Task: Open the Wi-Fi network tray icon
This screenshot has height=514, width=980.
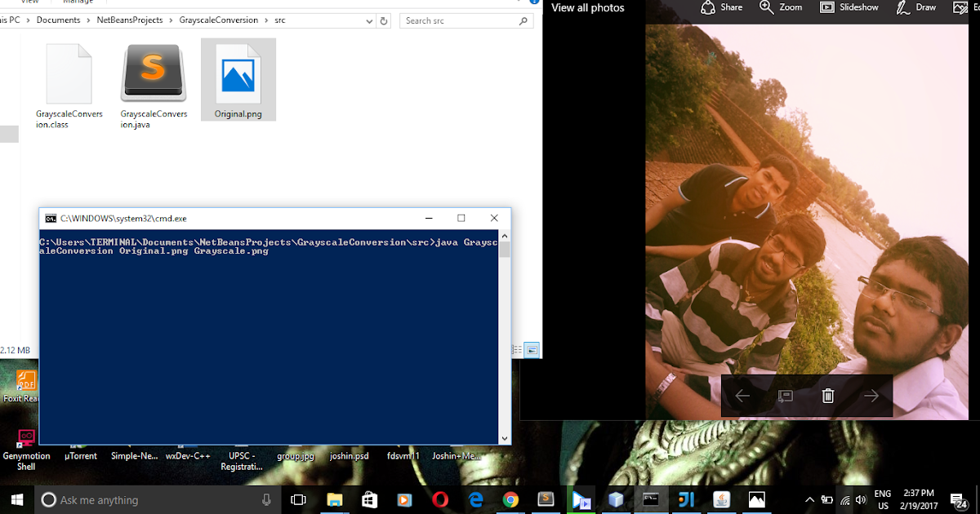Action: pyautogui.click(x=844, y=499)
